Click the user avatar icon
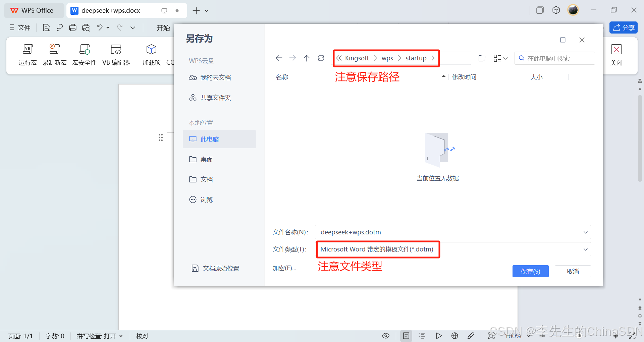The width and height of the screenshot is (644, 342). pyautogui.click(x=573, y=10)
